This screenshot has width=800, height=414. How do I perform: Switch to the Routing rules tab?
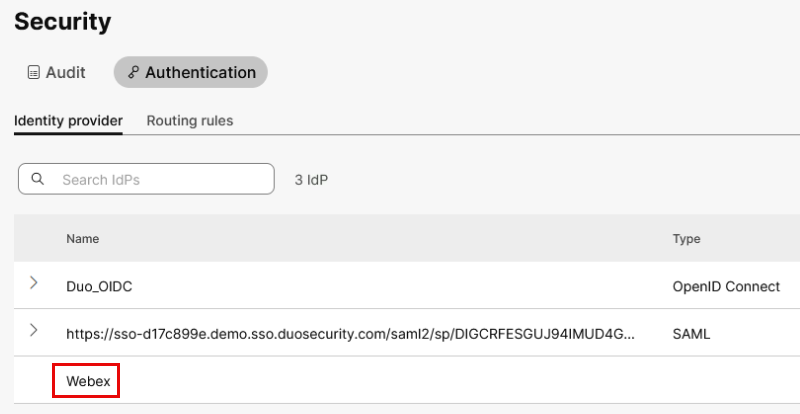click(190, 121)
